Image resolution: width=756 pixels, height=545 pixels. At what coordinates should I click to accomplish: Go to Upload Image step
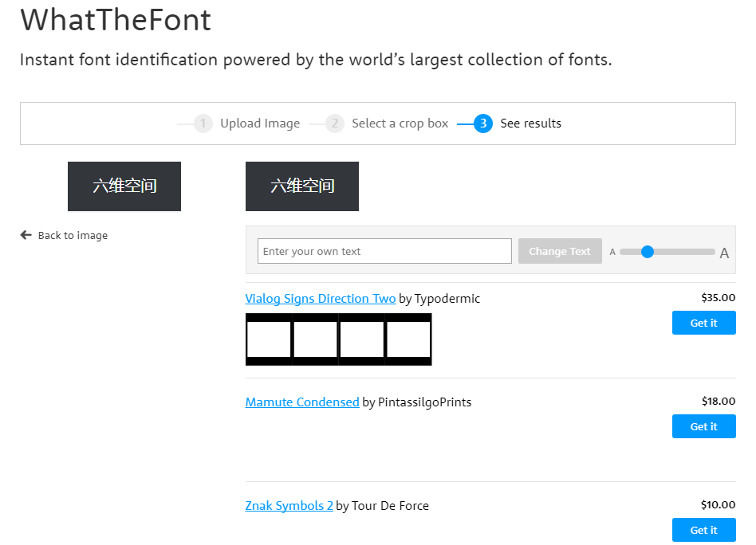pos(260,124)
